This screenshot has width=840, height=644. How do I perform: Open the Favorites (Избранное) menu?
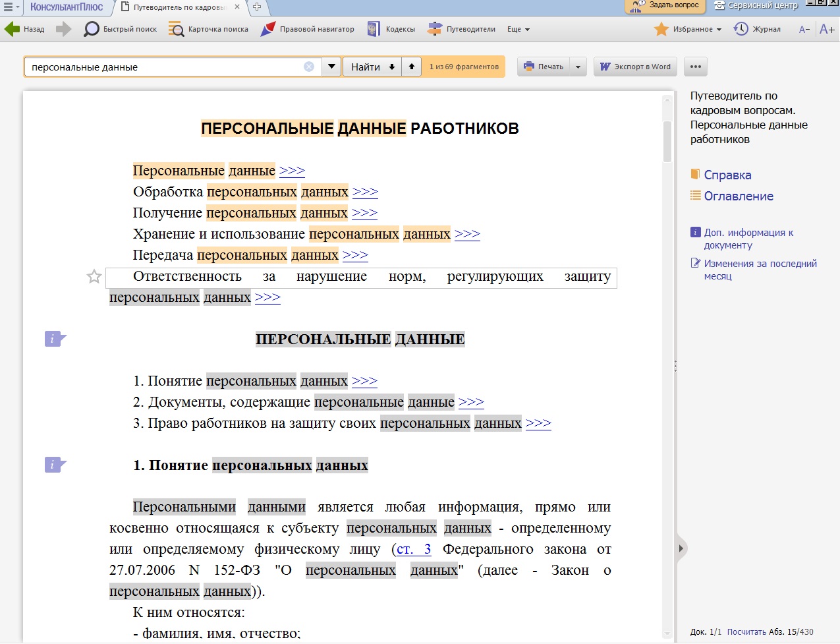688,29
